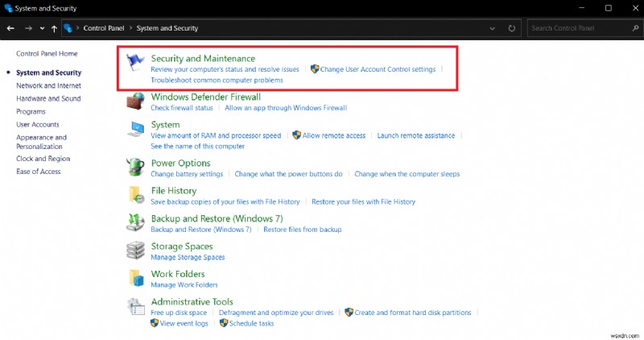Click Allow remote access

[334, 135]
